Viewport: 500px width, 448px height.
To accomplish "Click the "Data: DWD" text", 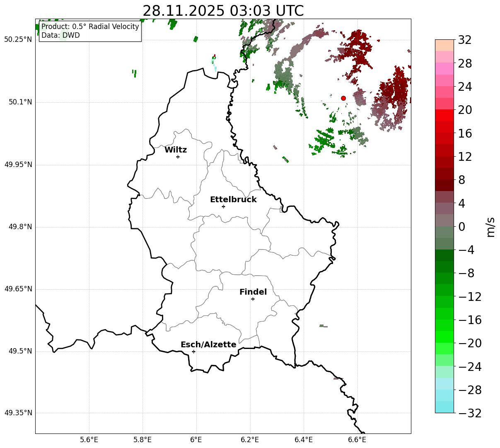I will point(60,36).
